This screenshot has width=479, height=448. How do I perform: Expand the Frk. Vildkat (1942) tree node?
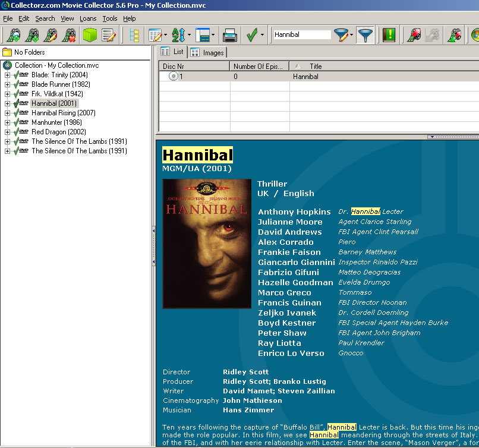click(x=7, y=94)
